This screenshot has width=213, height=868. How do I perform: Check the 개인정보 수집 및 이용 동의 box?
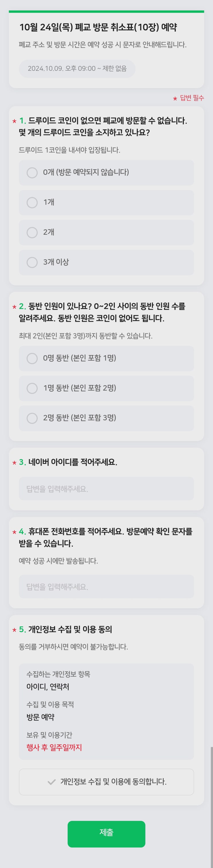tap(106, 782)
